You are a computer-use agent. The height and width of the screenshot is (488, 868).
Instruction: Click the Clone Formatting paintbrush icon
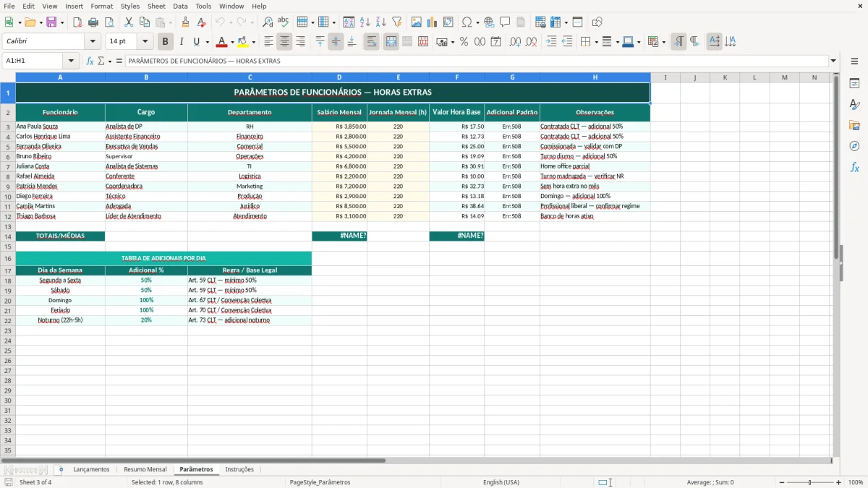(x=185, y=22)
